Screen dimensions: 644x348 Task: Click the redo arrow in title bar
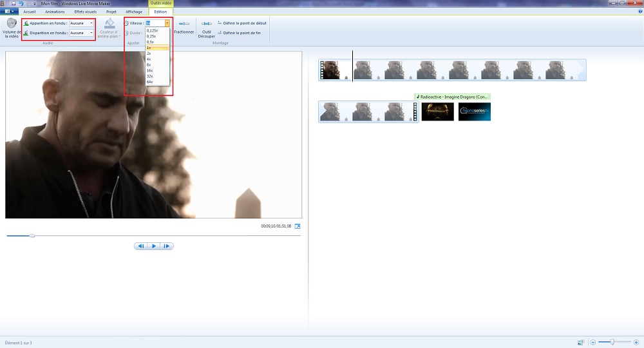(28, 3)
